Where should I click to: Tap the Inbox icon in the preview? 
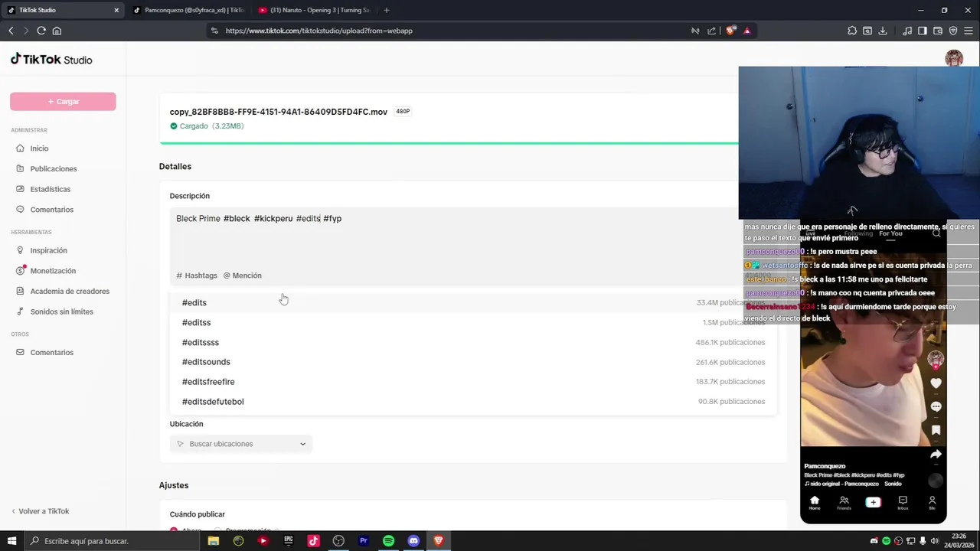903,503
